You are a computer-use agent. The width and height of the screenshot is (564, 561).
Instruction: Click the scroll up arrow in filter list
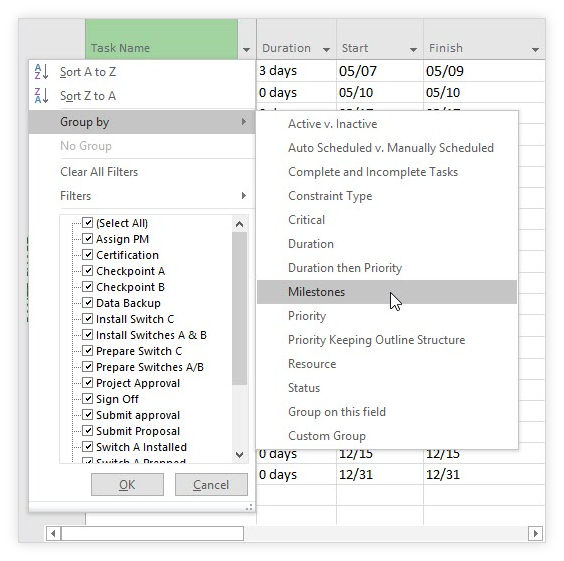tap(240, 224)
